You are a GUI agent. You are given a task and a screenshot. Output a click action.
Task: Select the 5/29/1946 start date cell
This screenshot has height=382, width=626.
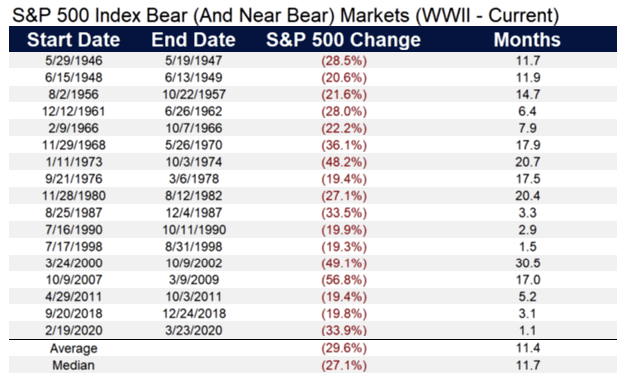[x=73, y=61]
